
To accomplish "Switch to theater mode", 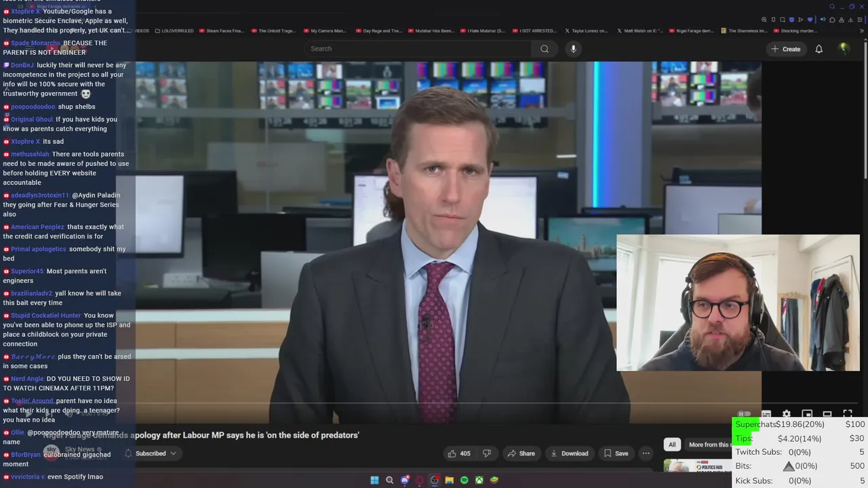I will click(x=827, y=414).
